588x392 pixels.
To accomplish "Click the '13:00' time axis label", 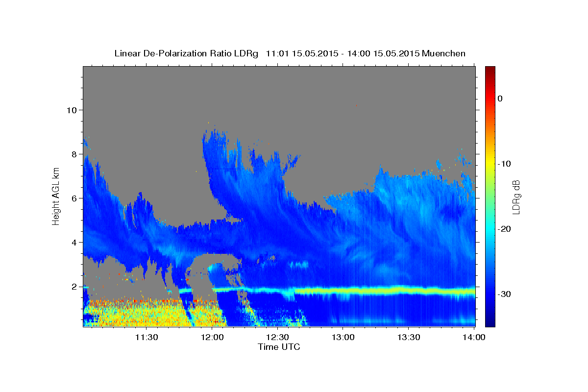I will coord(343,337).
